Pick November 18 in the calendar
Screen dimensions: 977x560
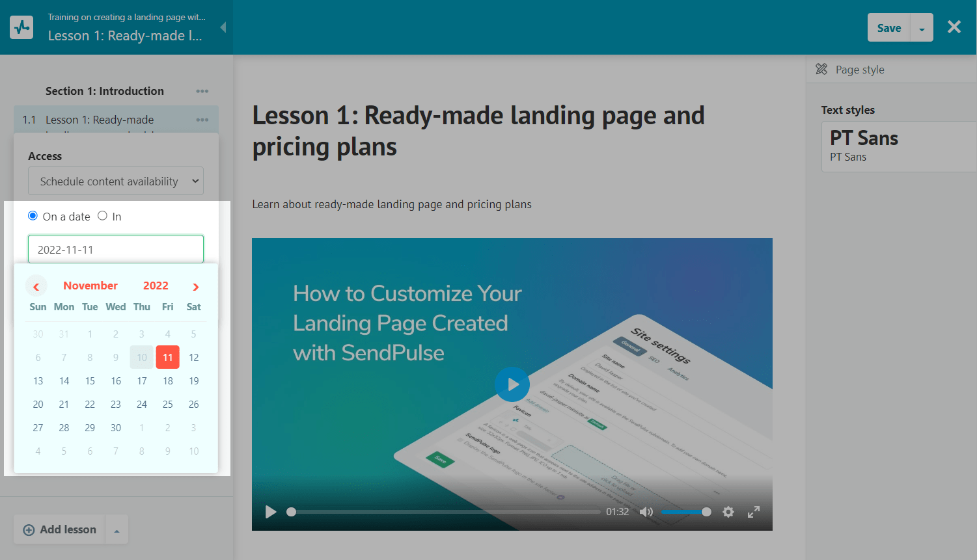(168, 381)
